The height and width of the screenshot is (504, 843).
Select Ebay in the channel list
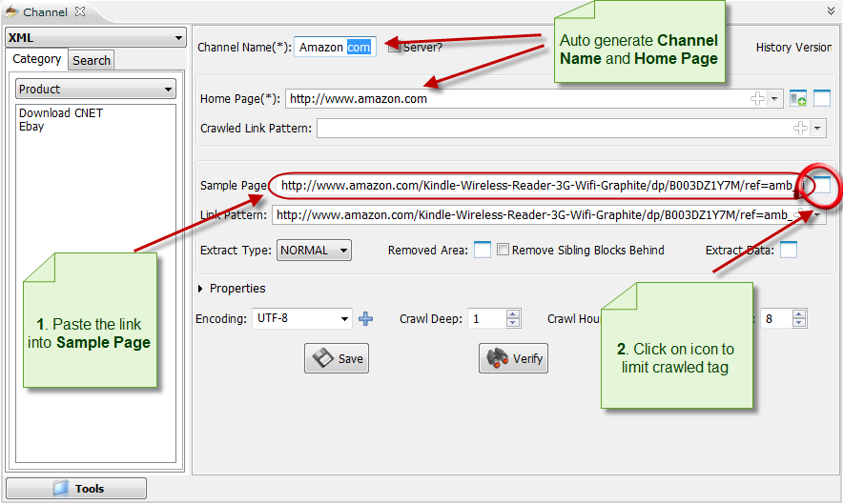pos(31,126)
